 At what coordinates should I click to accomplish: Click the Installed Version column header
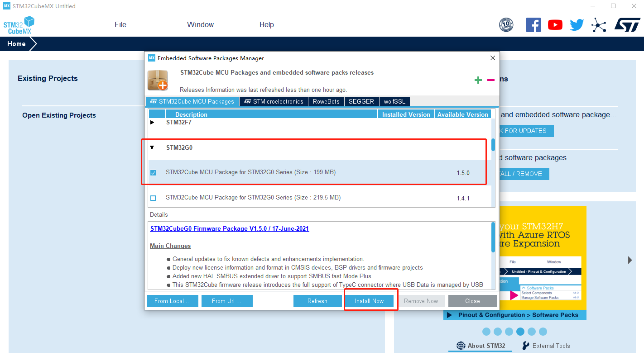pyautogui.click(x=406, y=114)
